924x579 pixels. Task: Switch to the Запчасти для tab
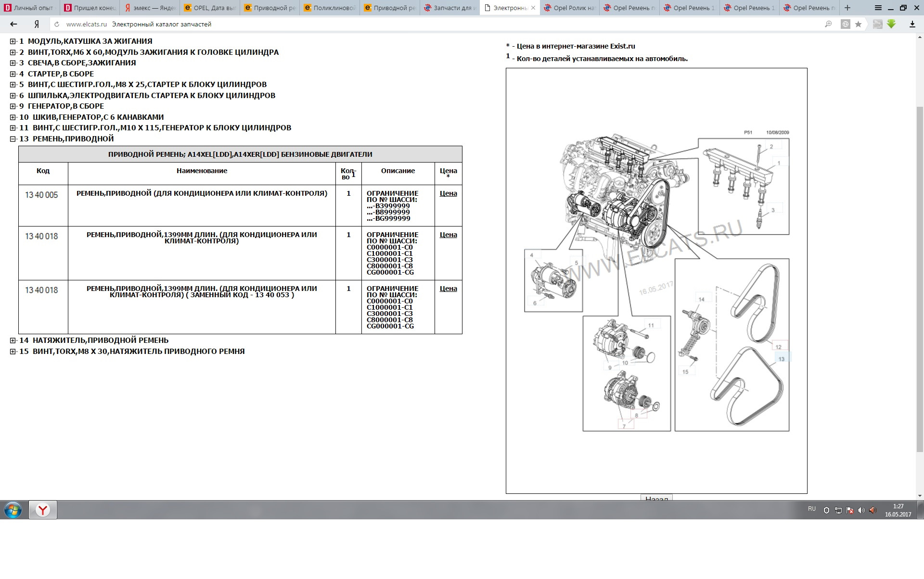click(450, 8)
